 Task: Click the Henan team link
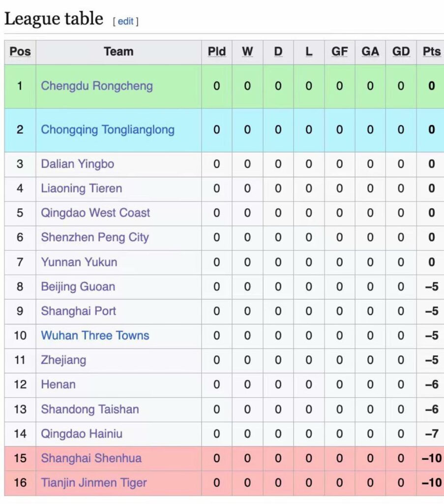click(x=59, y=384)
